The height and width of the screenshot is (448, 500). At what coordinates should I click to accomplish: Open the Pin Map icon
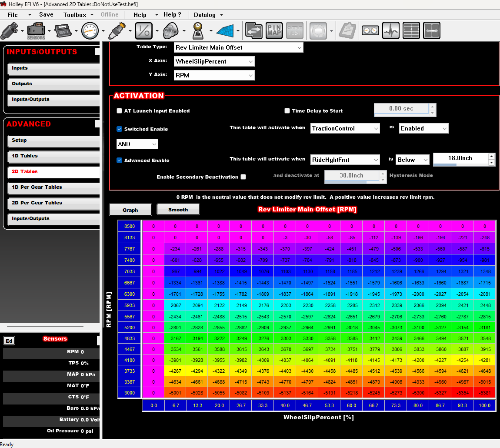pos(274,30)
